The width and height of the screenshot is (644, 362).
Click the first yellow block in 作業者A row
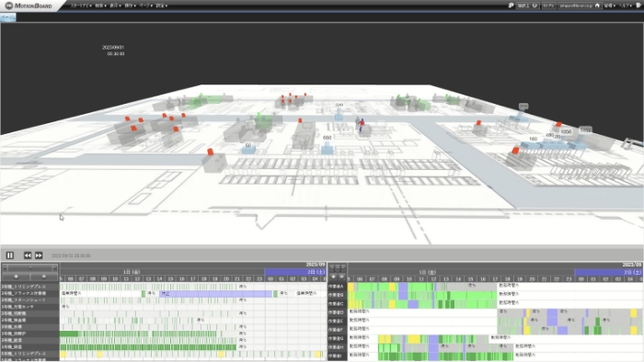[351, 286]
